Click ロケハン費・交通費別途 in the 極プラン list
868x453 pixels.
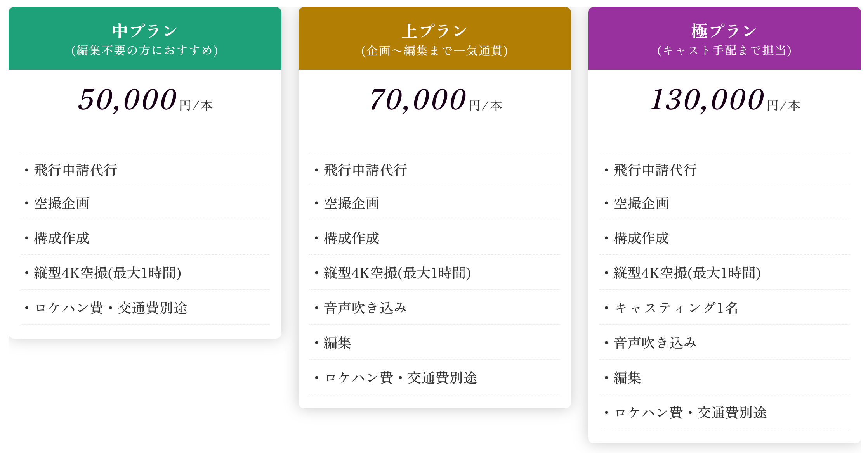pos(690,413)
